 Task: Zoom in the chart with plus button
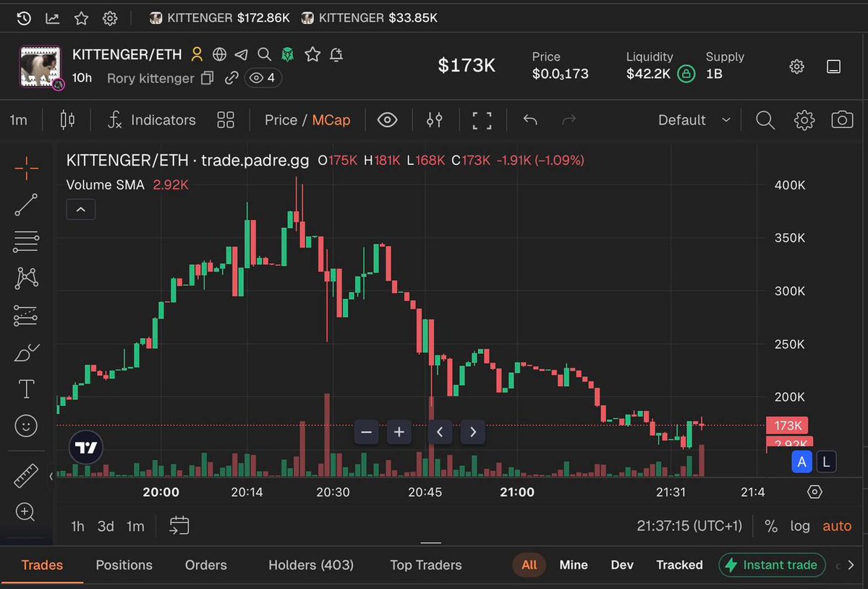[399, 433]
